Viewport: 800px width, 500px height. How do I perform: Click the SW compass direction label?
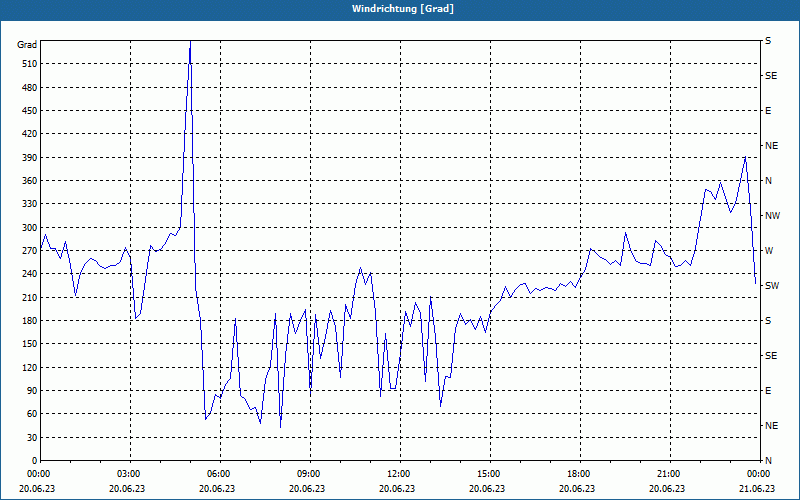click(x=772, y=286)
